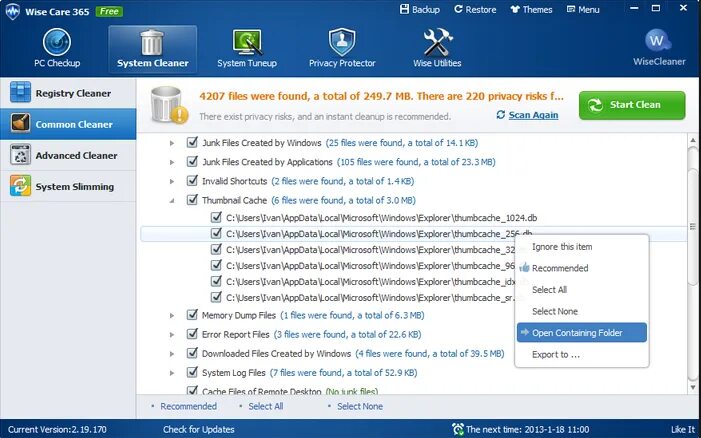
Task: Uncheck Junk Files Created by Windows
Action: [x=192, y=143]
